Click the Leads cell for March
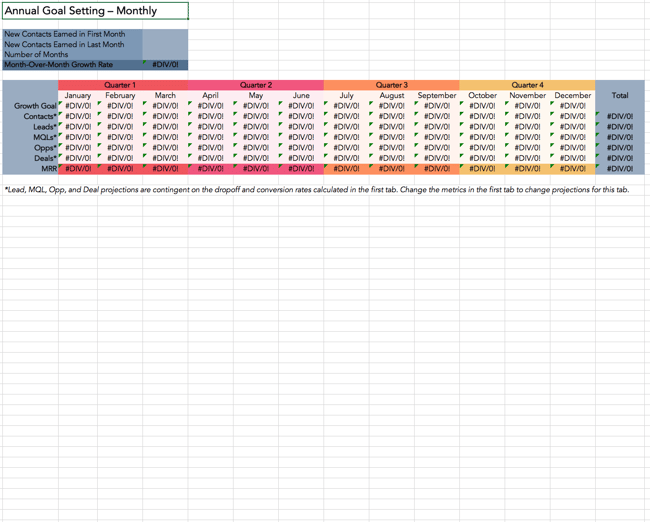 (165, 127)
